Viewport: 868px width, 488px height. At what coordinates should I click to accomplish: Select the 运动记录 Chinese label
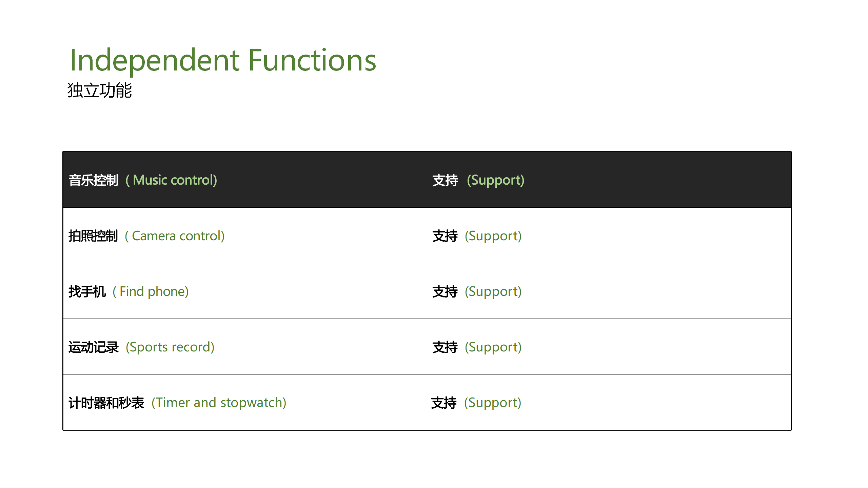(93, 347)
